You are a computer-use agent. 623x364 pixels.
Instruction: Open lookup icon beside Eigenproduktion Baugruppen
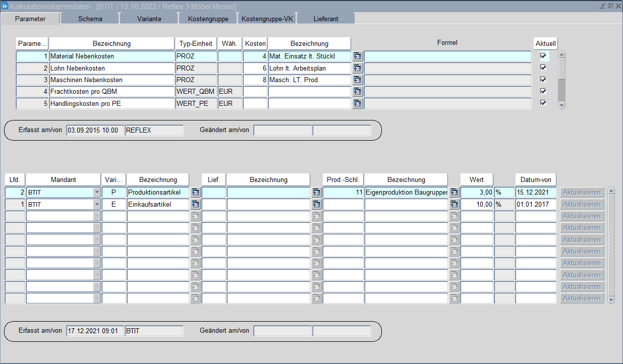(x=454, y=192)
